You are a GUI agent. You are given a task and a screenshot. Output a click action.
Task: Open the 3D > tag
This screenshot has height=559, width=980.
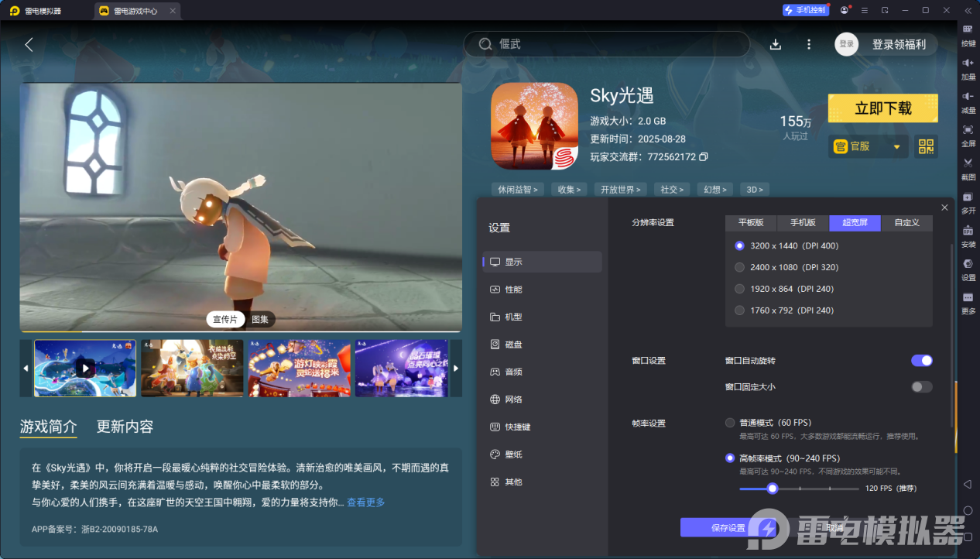755,189
